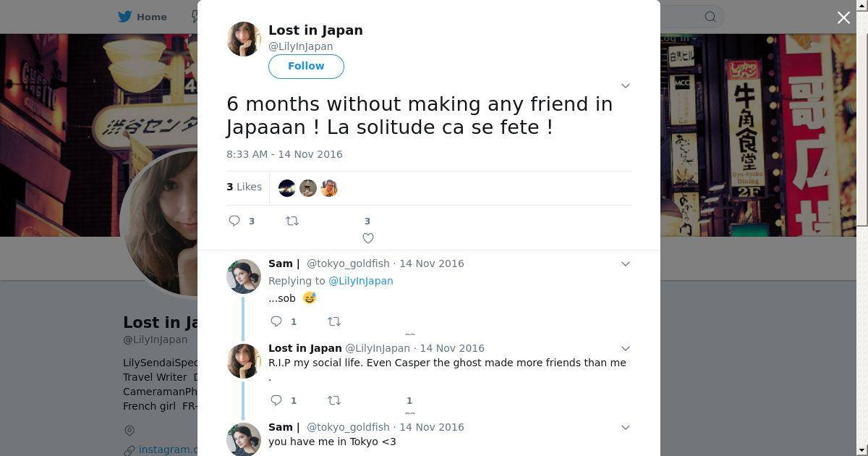868x456 pixels.
Task: Click first liker's avatar thumbnail
Action: click(287, 188)
